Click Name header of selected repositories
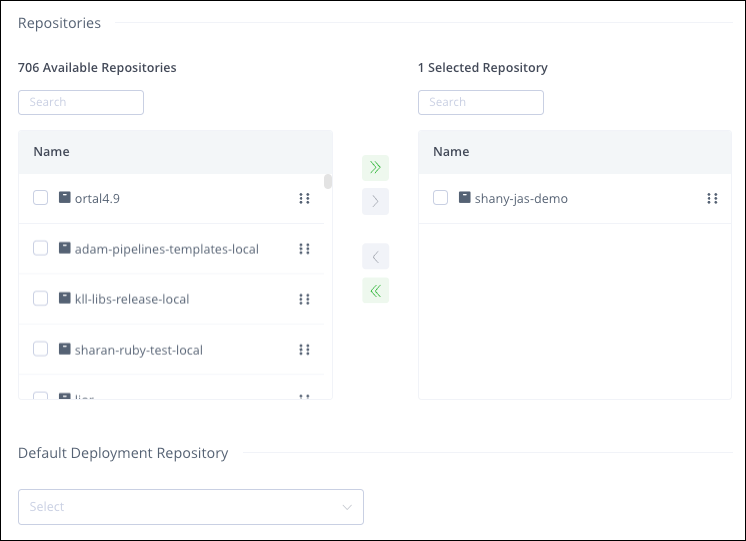This screenshot has height=541, width=746. click(x=451, y=152)
